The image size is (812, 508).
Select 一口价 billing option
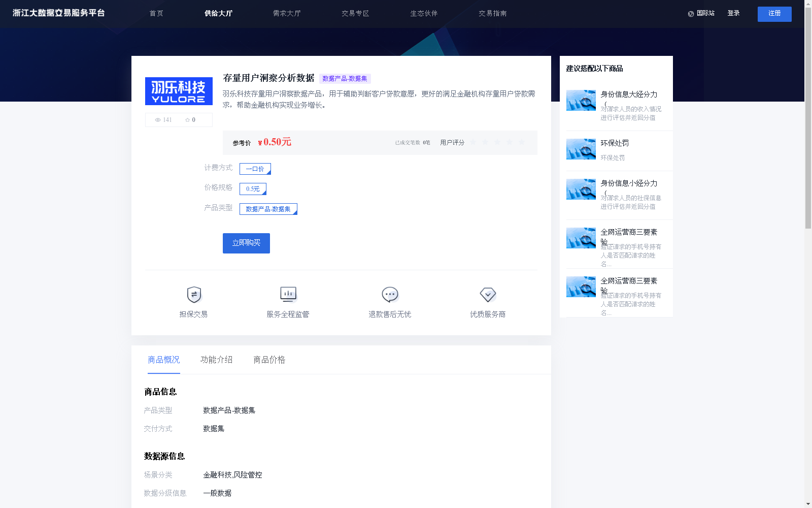pos(255,169)
